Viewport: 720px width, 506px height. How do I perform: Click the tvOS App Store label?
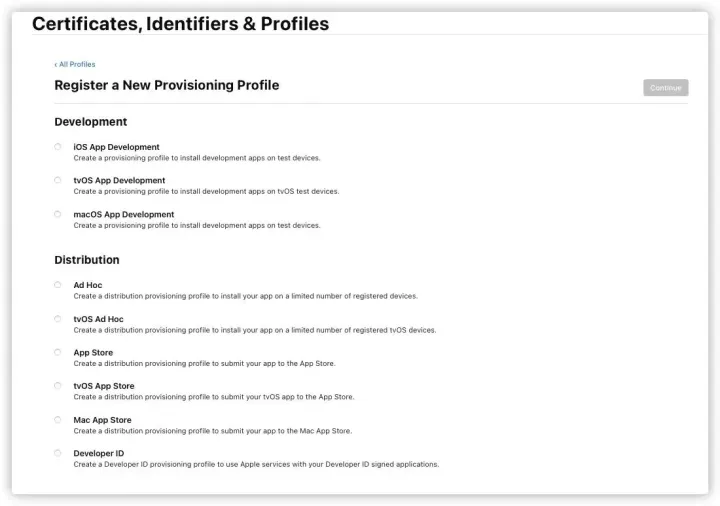104,386
